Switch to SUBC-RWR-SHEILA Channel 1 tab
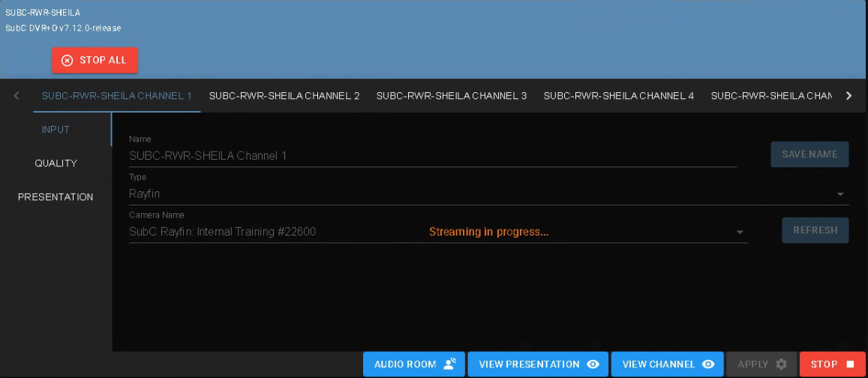The width and height of the screenshot is (868, 378). 116,96
